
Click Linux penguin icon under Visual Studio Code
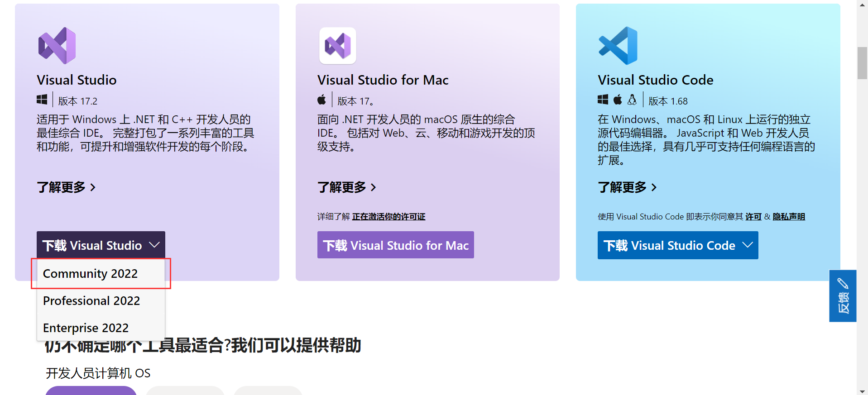tap(632, 100)
